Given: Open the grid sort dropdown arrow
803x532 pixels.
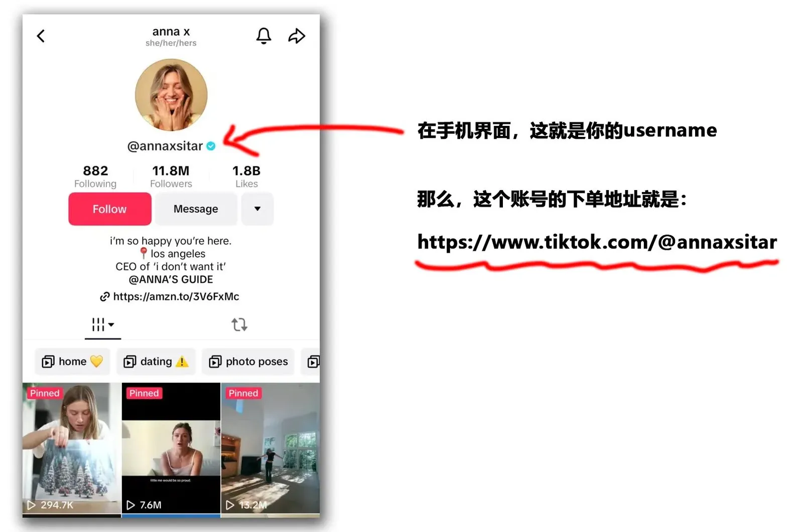Looking at the screenshot, I should (111, 324).
